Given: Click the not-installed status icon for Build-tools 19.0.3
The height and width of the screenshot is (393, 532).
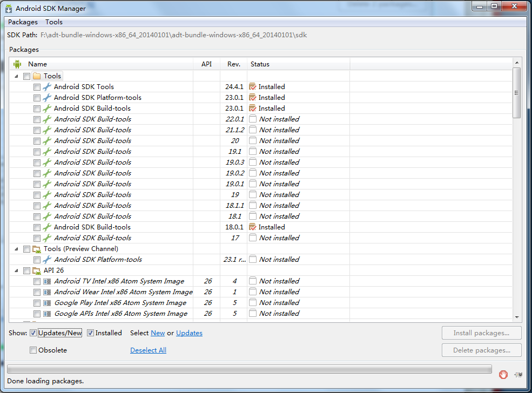Looking at the screenshot, I should (252, 162).
